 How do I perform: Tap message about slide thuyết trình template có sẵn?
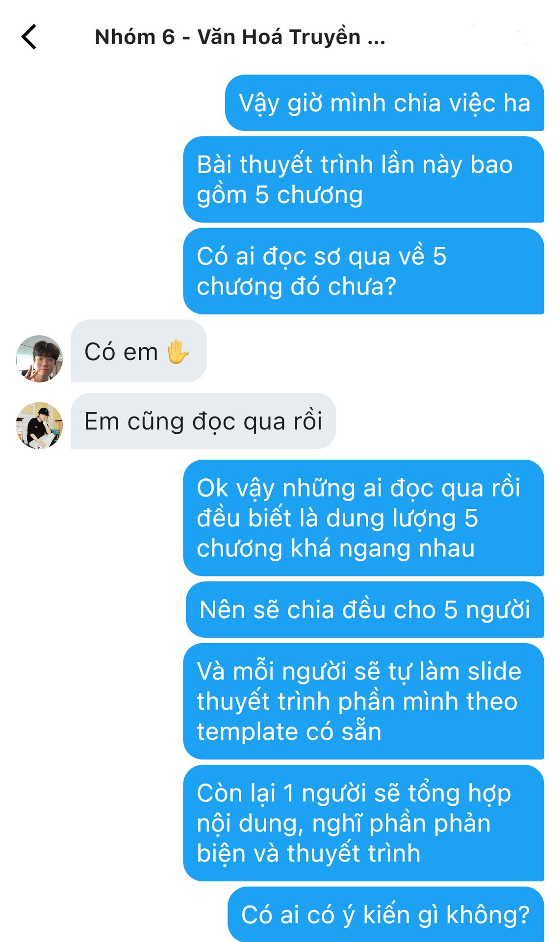pos(363,701)
